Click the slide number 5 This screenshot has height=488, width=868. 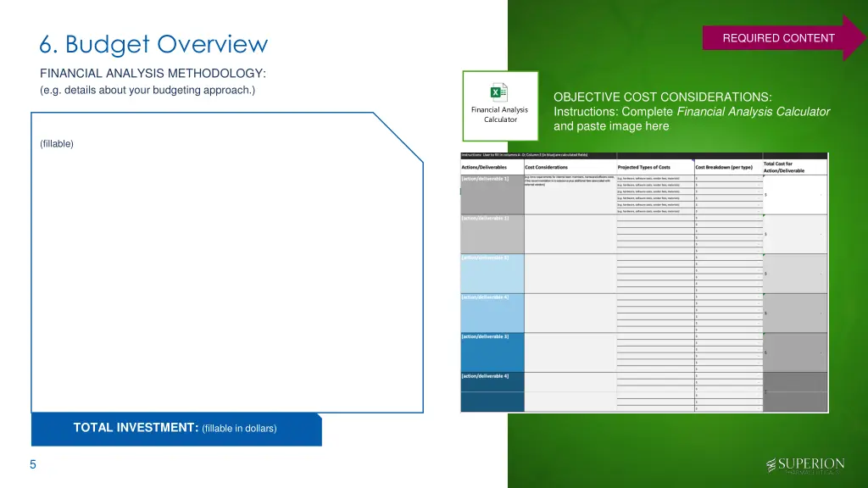(x=32, y=464)
